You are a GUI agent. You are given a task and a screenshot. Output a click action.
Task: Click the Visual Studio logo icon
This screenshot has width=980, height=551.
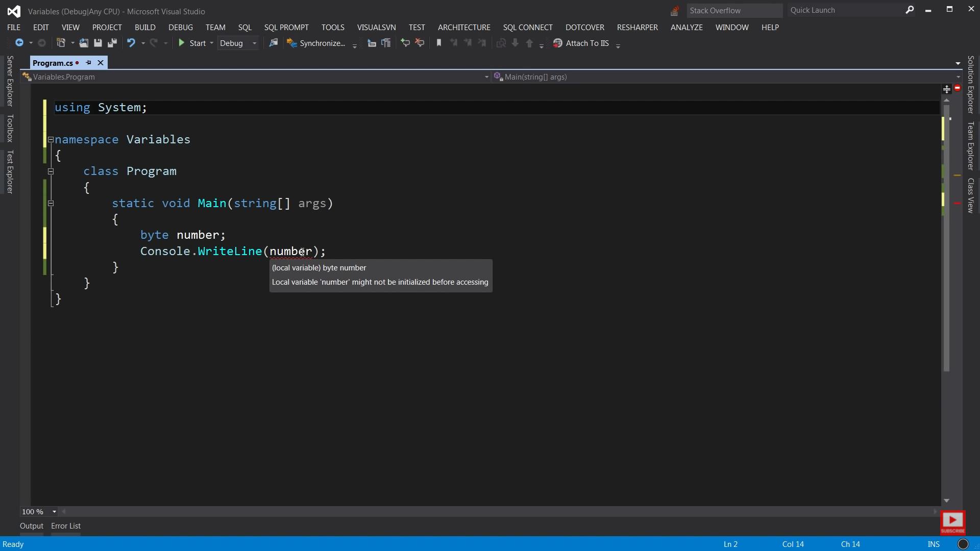[14, 11]
